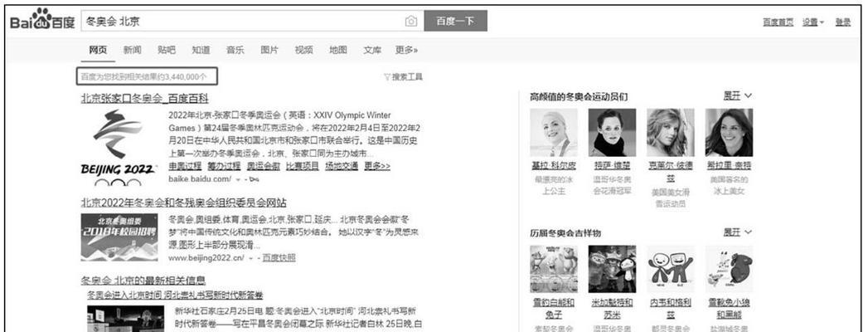Click the photo of 希拉里·奈特
This screenshot has height=332, width=868.
[x=729, y=133]
